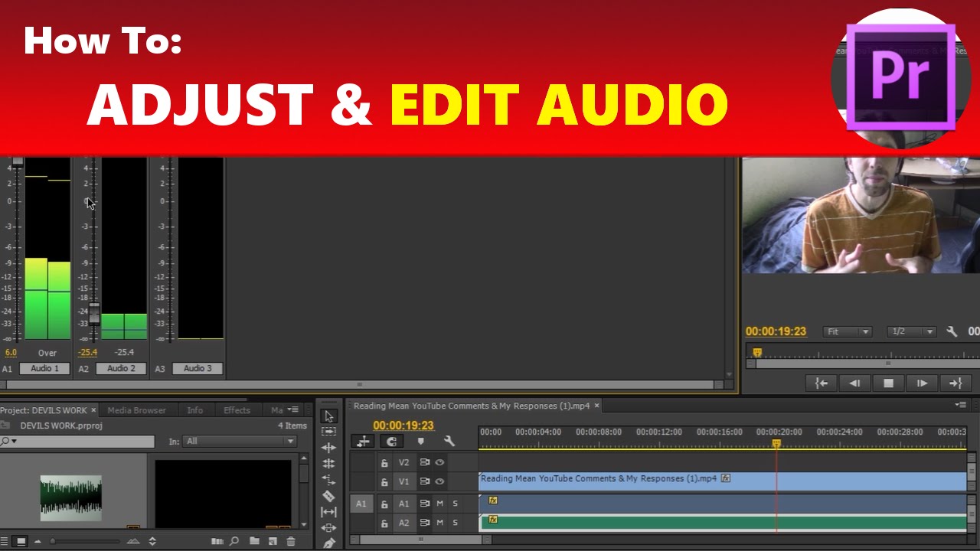
Task: Click Automate to Sequence icon
Action: coord(217,541)
